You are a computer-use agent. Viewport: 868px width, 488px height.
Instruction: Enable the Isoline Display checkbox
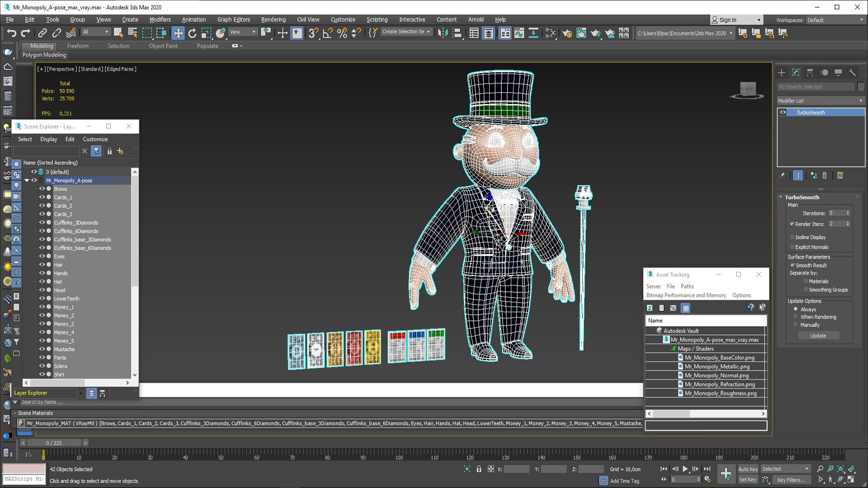(x=792, y=237)
